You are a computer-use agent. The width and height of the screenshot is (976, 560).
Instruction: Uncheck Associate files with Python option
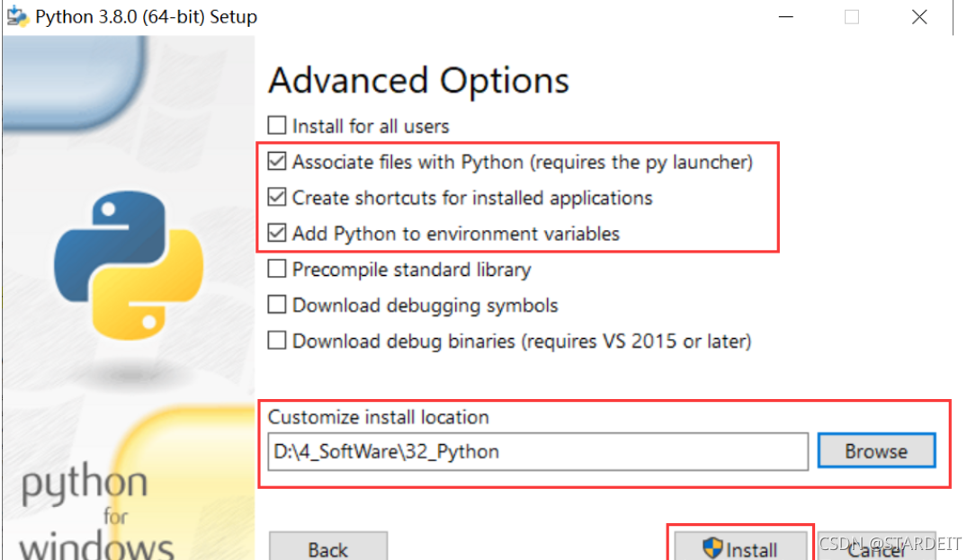point(277,162)
